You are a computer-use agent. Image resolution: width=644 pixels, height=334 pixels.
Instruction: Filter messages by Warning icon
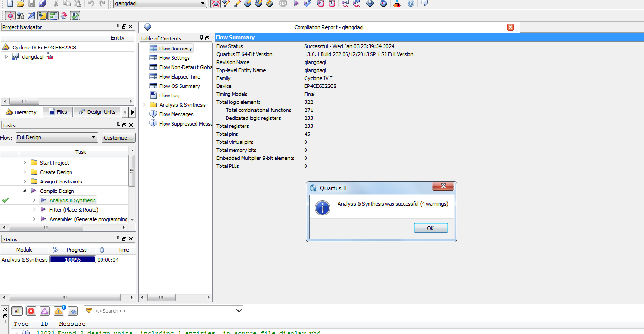(x=58, y=311)
